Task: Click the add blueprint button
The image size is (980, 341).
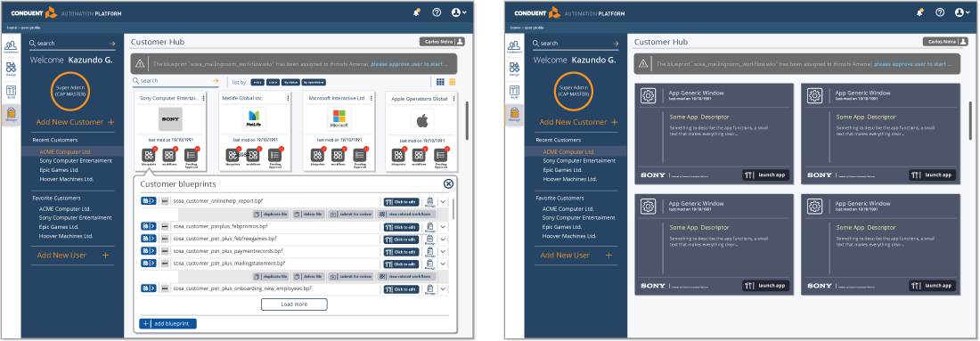Action: point(168,323)
